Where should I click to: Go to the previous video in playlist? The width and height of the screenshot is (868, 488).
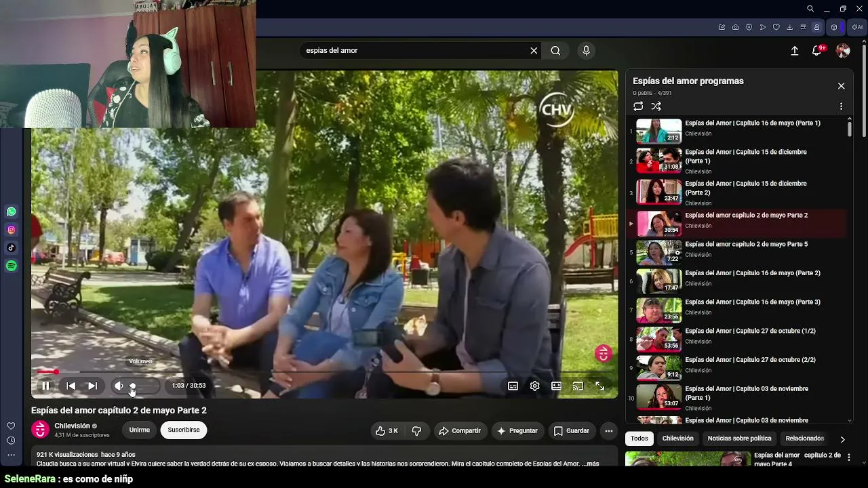(71, 386)
